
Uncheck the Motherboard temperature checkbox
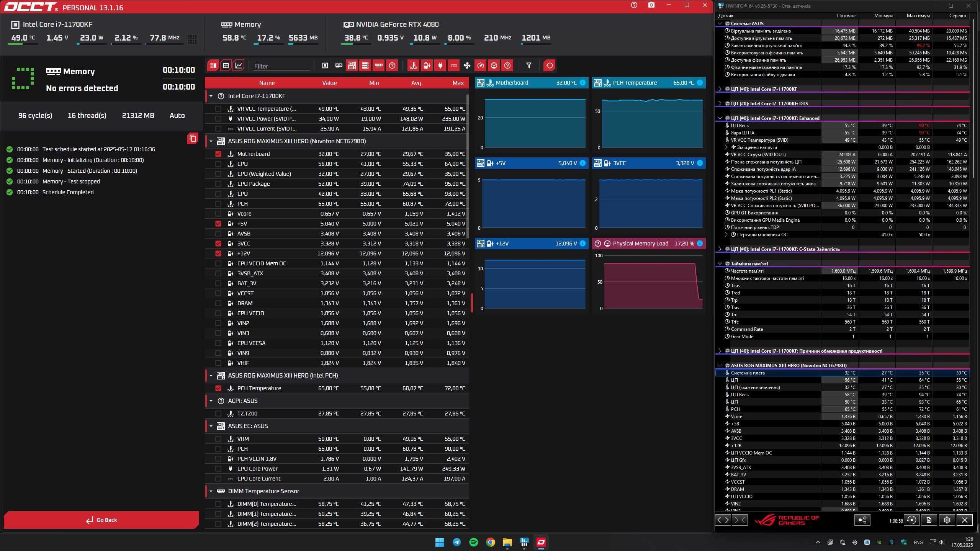click(218, 154)
